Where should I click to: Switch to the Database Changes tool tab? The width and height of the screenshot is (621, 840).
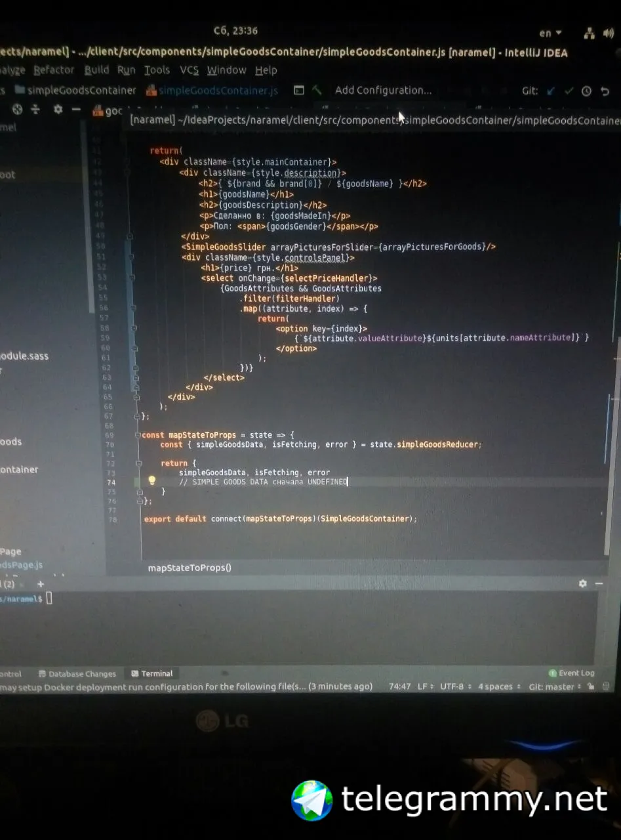[x=77, y=674]
